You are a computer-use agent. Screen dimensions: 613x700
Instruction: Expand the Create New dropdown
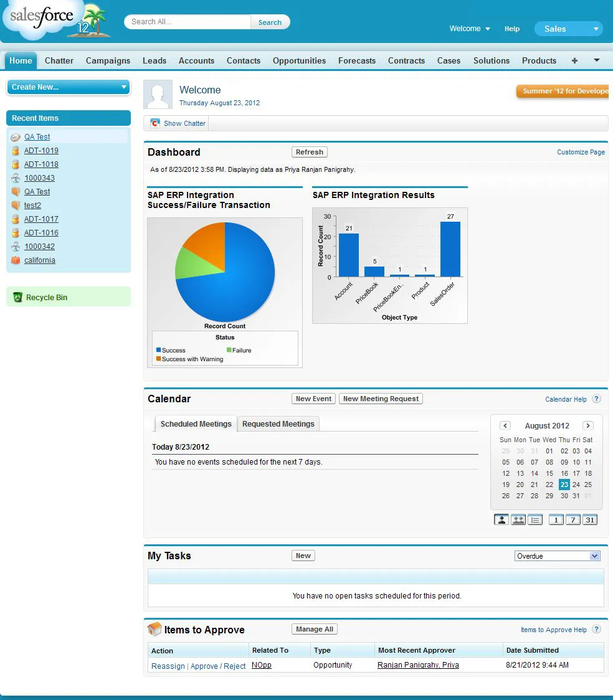pyautogui.click(x=69, y=87)
